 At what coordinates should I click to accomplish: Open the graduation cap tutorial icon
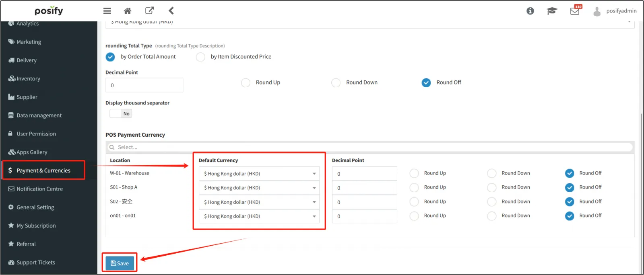[552, 11]
